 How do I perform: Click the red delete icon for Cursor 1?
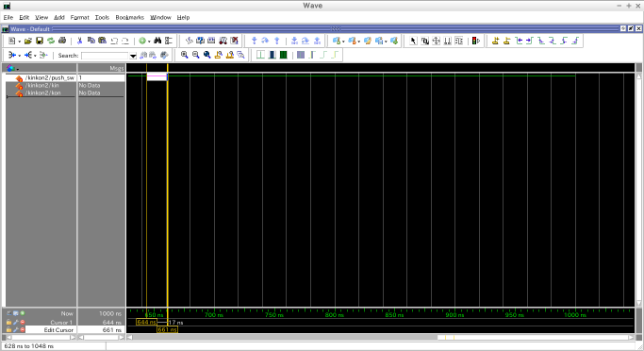pos(23,323)
